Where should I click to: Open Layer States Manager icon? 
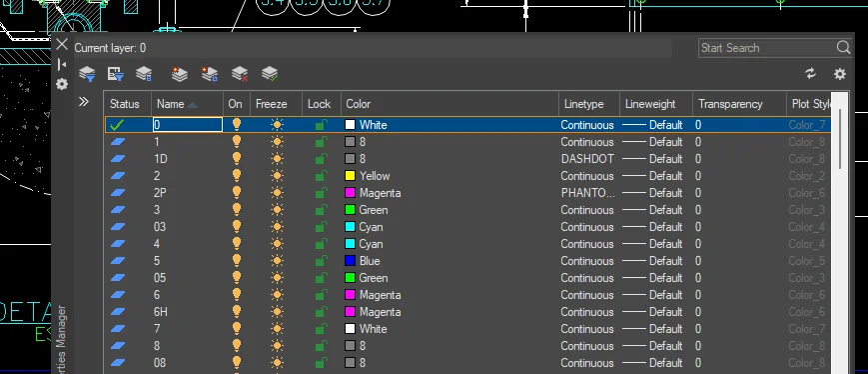click(x=144, y=74)
